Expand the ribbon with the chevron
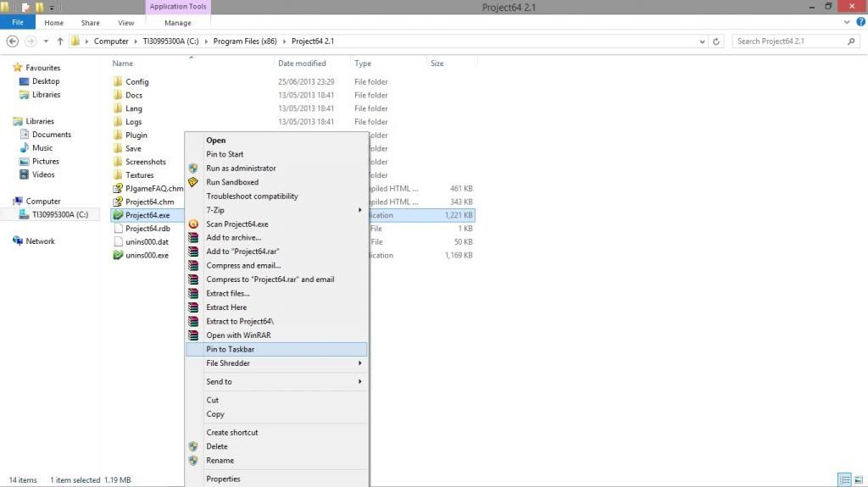The width and height of the screenshot is (868, 487). click(847, 22)
